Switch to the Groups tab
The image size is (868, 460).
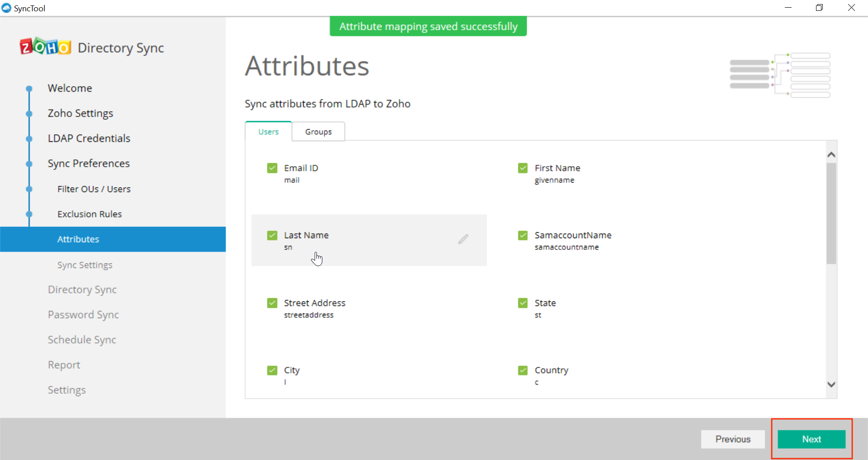[318, 131]
